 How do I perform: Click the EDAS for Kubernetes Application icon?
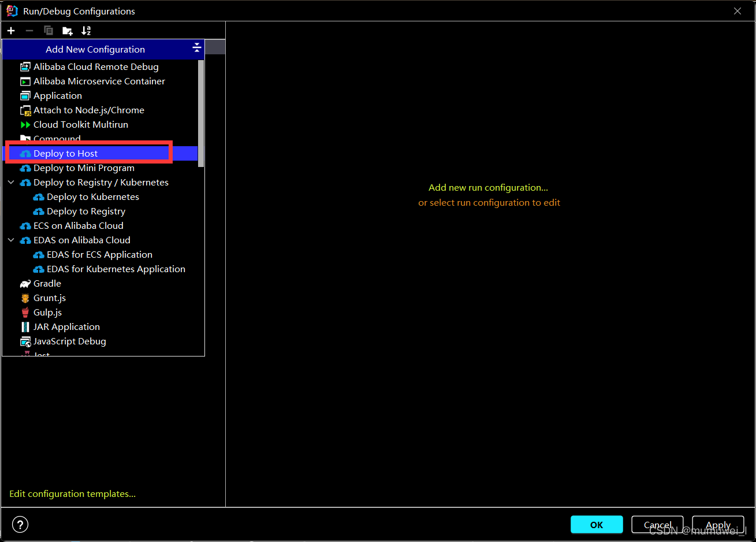click(x=39, y=269)
